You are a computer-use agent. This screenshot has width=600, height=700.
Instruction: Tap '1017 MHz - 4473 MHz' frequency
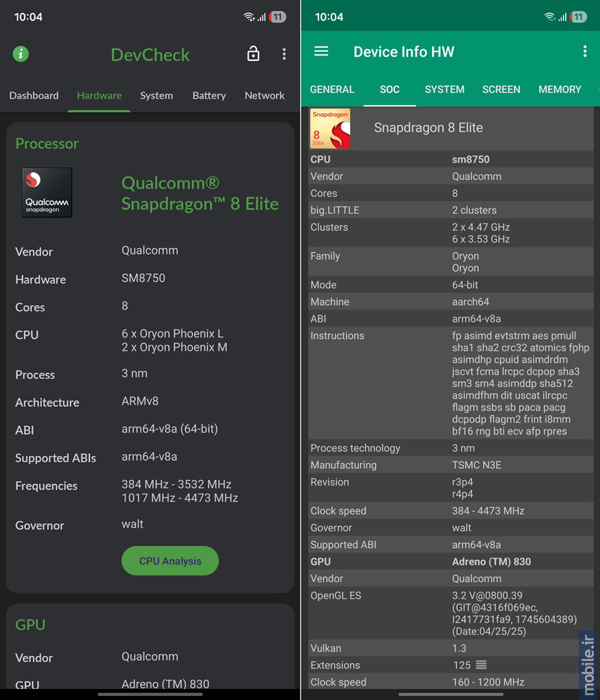coord(180,498)
